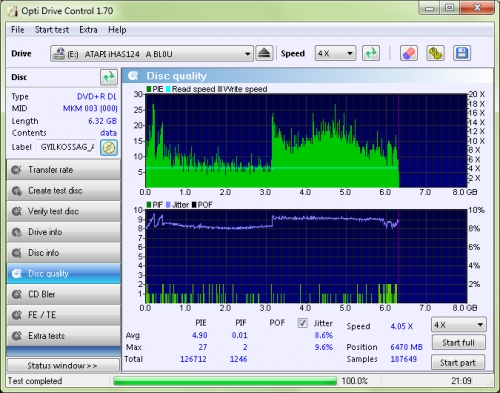The image size is (500, 393).
Task: Open the Extra menu
Action: pyautogui.click(x=88, y=30)
